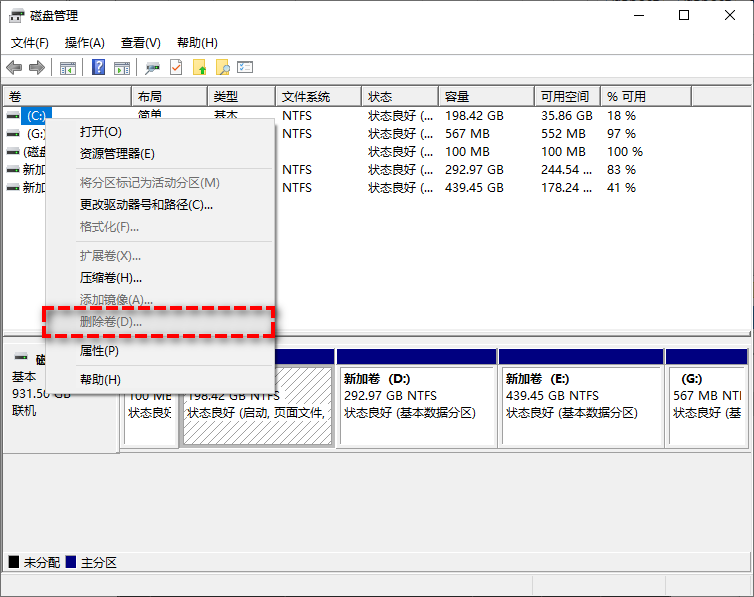The height and width of the screenshot is (597, 754).
Task: Open the 操作(A) menu
Action: pos(85,43)
